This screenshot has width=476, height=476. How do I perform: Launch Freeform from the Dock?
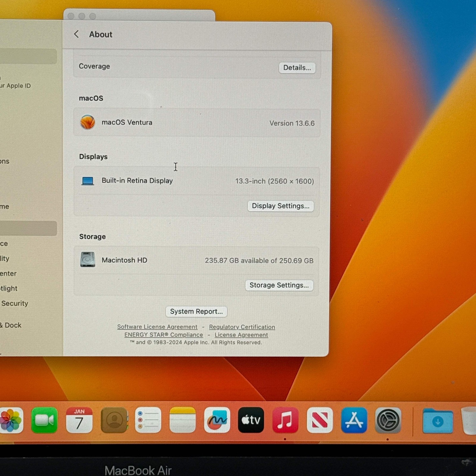217,420
